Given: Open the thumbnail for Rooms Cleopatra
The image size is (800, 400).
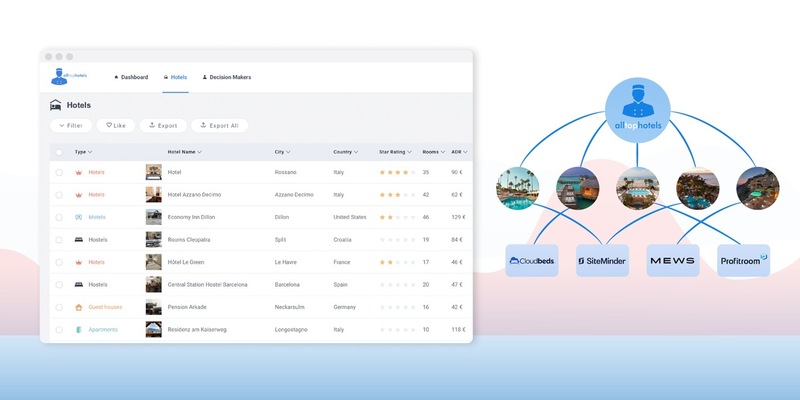Looking at the screenshot, I should click(154, 240).
